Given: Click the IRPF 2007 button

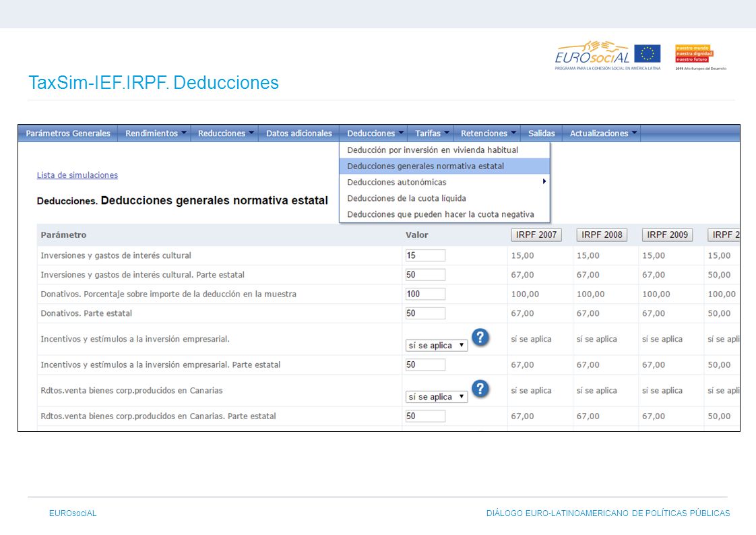Looking at the screenshot, I should (536, 234).
